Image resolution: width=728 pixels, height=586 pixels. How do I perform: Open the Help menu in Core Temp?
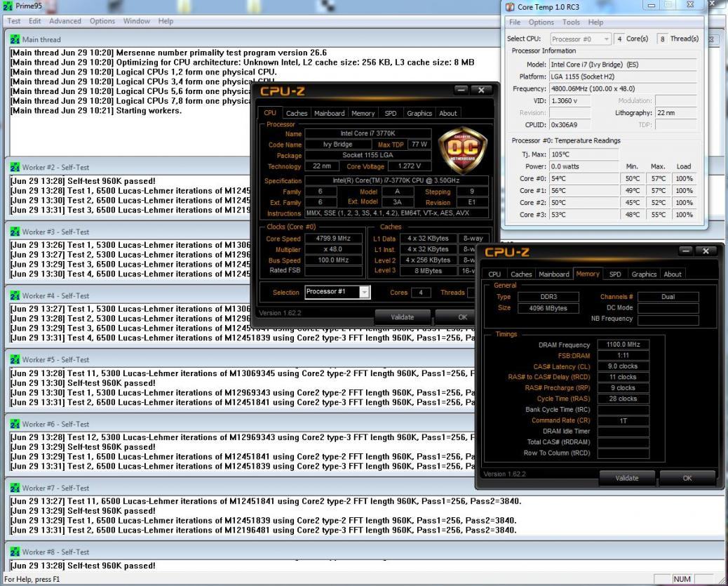pos(595,22)
